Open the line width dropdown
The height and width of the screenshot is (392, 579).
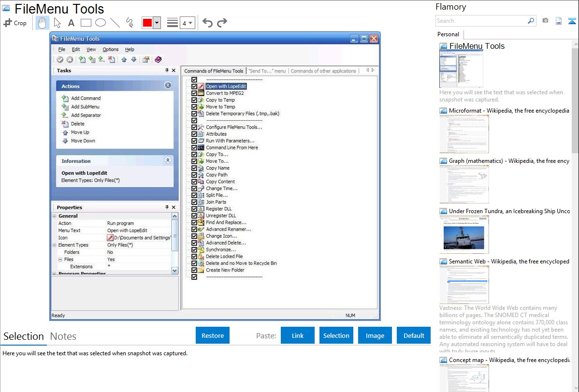tap(187, 23)
